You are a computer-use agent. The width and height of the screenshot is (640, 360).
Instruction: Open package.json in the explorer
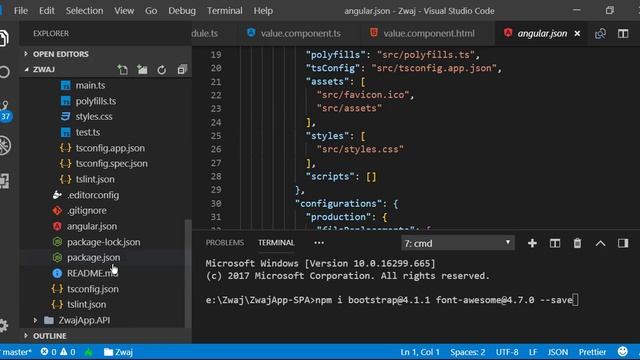93,258
